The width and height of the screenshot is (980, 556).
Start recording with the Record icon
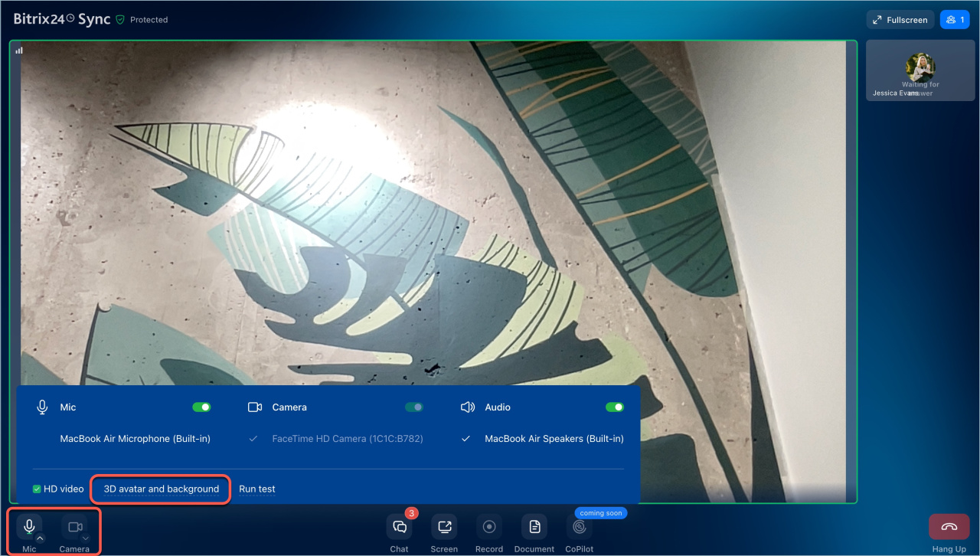[x=489, y=527]
